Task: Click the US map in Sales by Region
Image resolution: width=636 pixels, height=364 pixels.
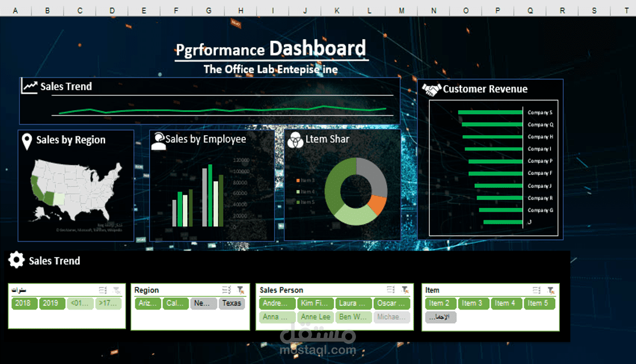Action: pyautogui.click(x=76, y=190)
